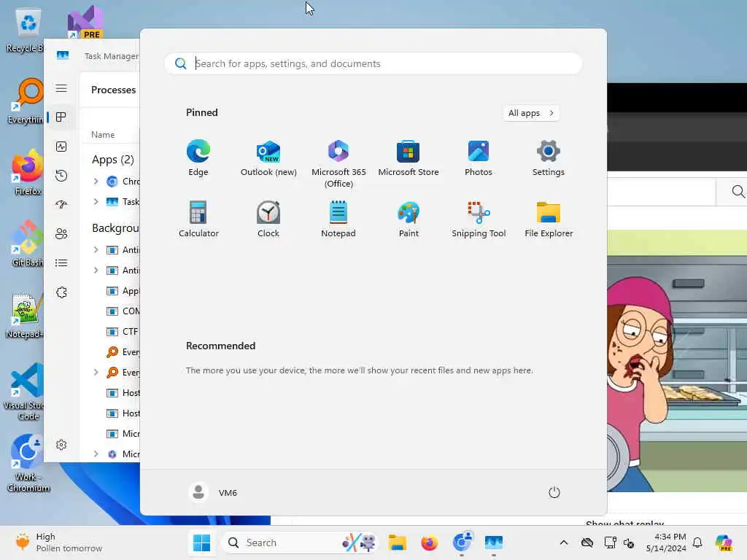Open clock showing 4:34 PM
This screenshot has width=747, height=560.
pos(666,542)
